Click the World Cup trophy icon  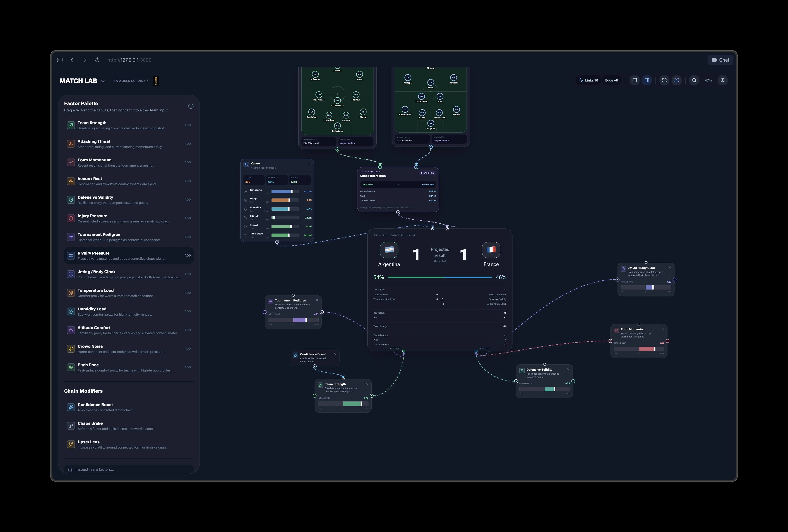pos(156,81)
